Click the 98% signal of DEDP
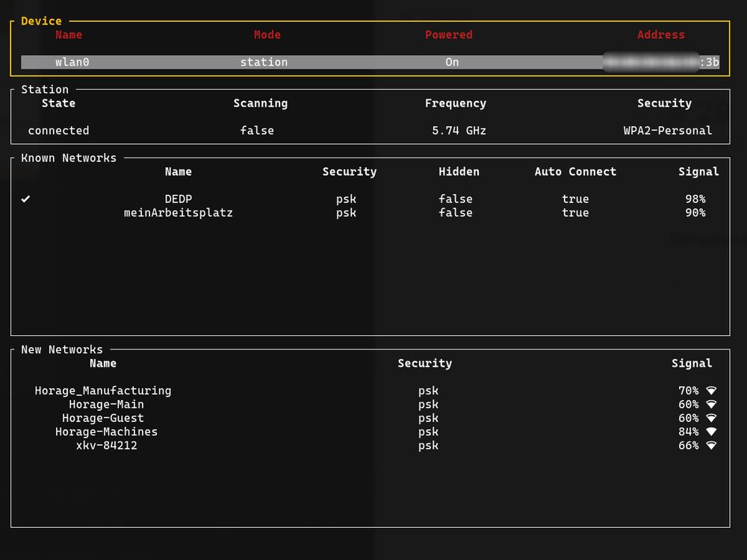The height and width of the screenshot is (560, 747). click(x=695, y=199)
